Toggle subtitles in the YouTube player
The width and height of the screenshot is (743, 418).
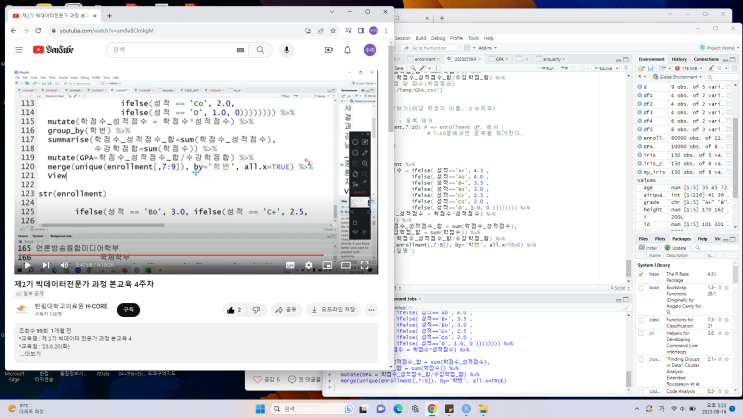point(290,265)
